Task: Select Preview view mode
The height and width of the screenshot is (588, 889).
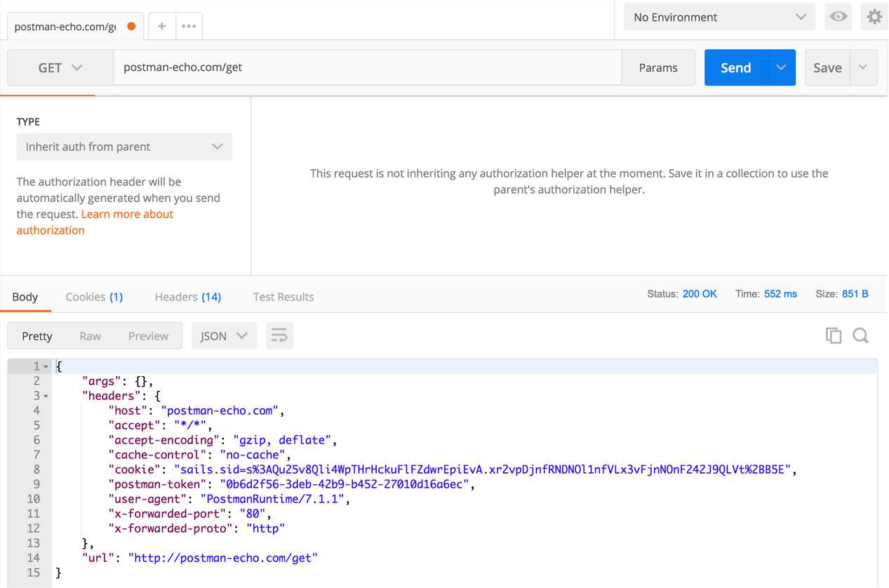Action: coord(148,336)
